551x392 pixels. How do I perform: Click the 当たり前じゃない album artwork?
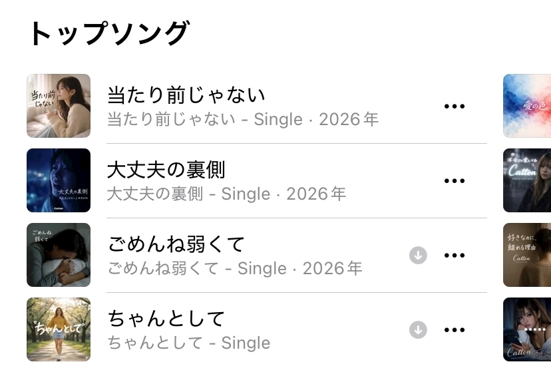[59, 106]
